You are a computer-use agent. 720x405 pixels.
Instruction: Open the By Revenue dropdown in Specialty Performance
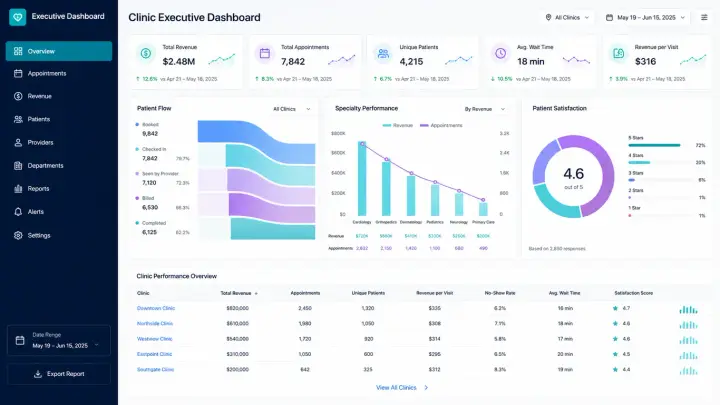pos(484,109)
